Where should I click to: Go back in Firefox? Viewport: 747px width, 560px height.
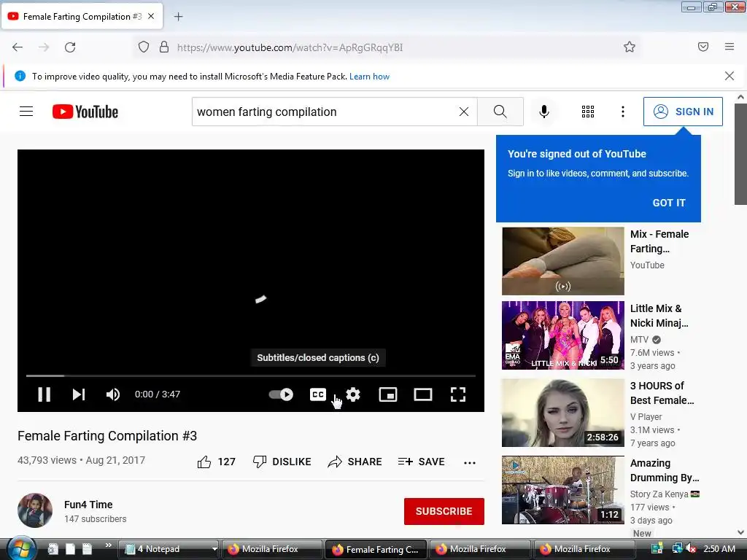point(18,47)
